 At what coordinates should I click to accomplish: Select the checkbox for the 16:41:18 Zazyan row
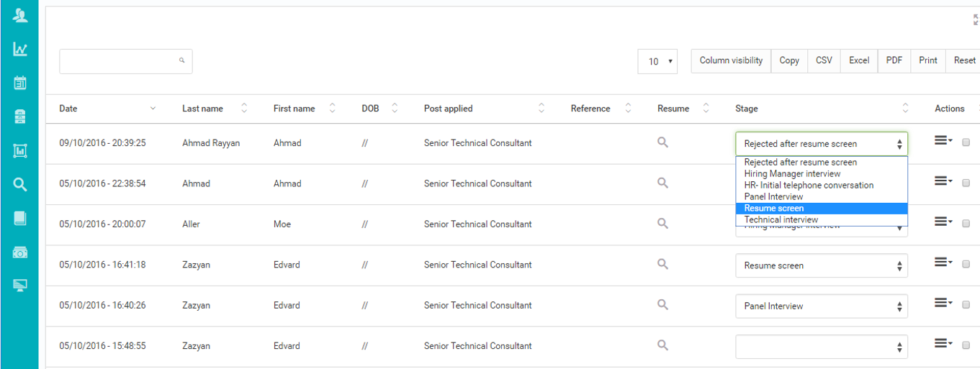966,265
